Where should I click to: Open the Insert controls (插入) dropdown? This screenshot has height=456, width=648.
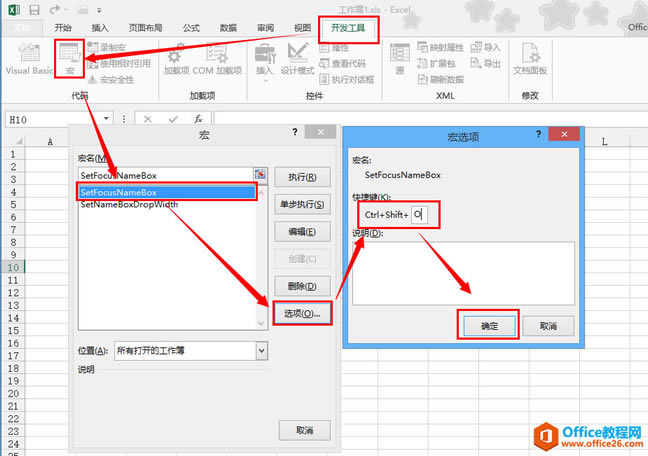(x=264, y=61)
